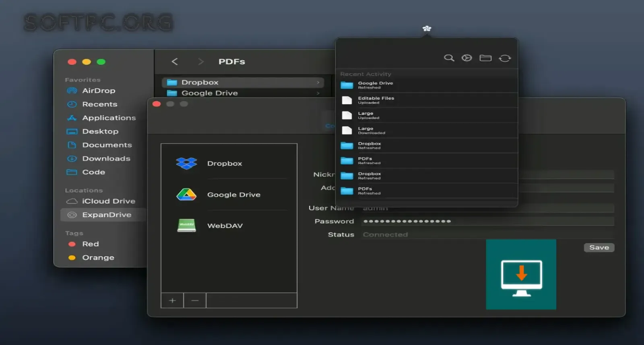Click the Recents clock icon
The image size is (644, 345).
[x=72, y=104]
